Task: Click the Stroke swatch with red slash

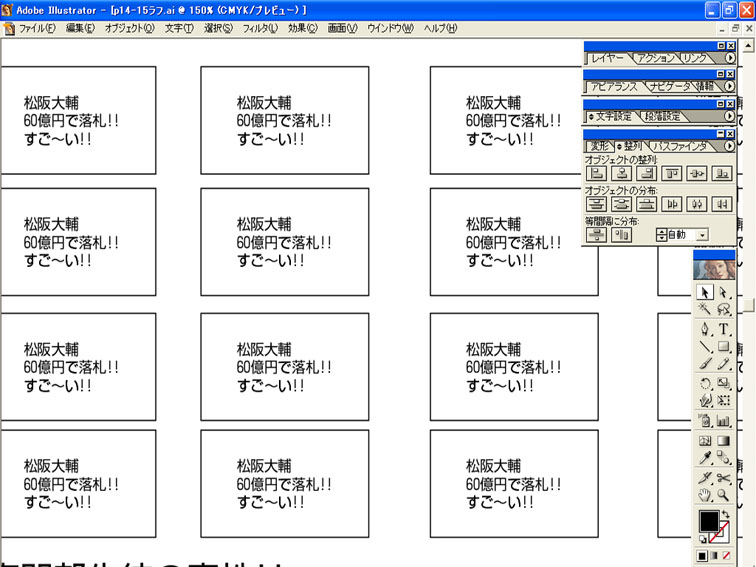Action: click(722, 533)
